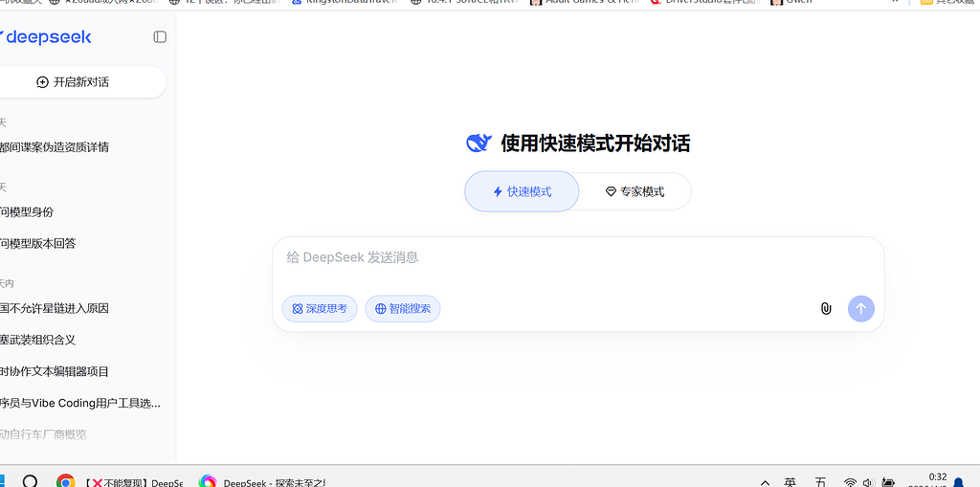The width and height of the screenshot is (980, 487).
Task: Toggle the 深度思考 option
Action: [x=320, y=309]
